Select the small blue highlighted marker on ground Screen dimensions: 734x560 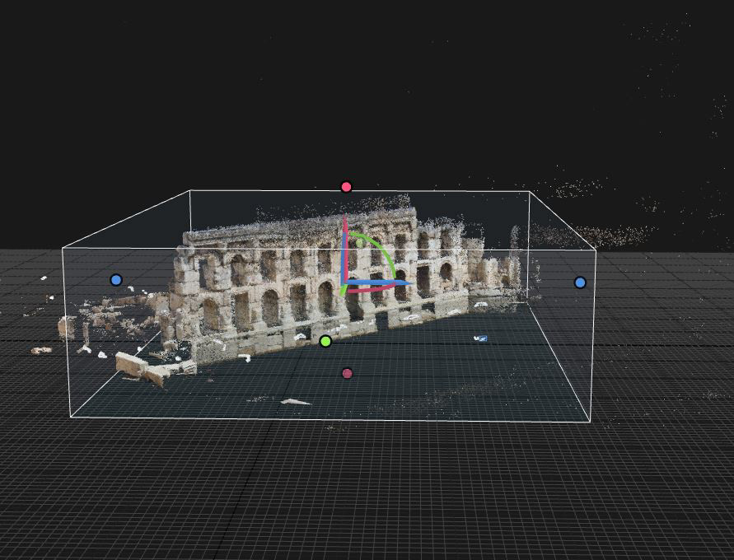481,338
